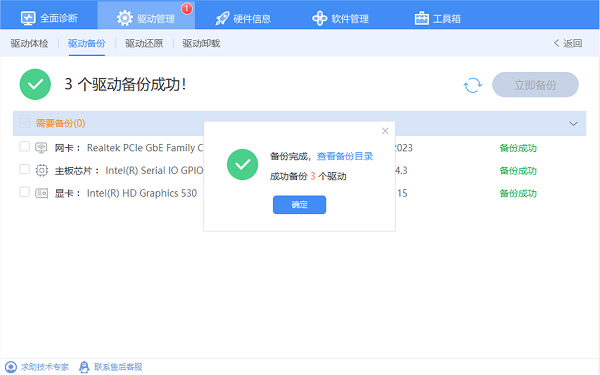Click 联系售后客服 link
Image resolution: width=600 pixels, height=375 pixels.
point(118,367)
